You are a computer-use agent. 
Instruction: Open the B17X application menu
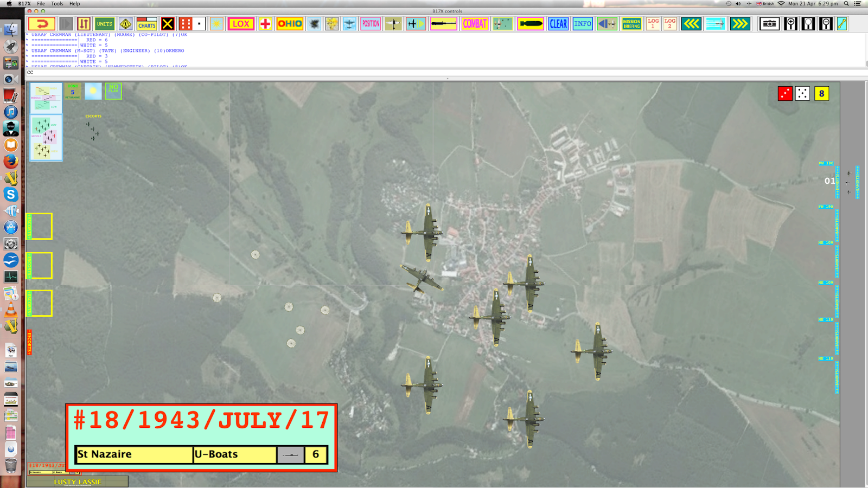click(24, 4)
